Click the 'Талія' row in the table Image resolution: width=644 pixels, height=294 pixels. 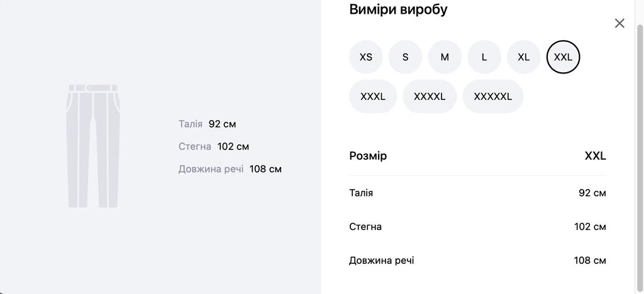[477, 193]
